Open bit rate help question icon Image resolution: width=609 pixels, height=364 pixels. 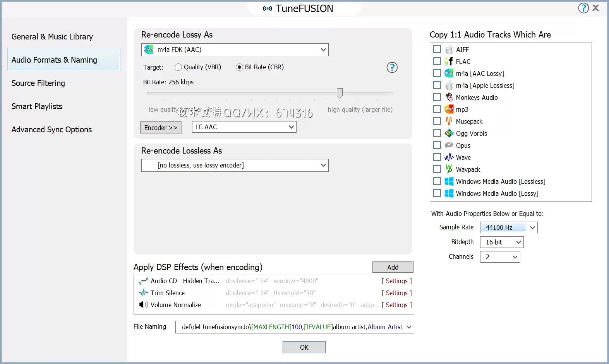pyautogui.click(x=392, y=67)
